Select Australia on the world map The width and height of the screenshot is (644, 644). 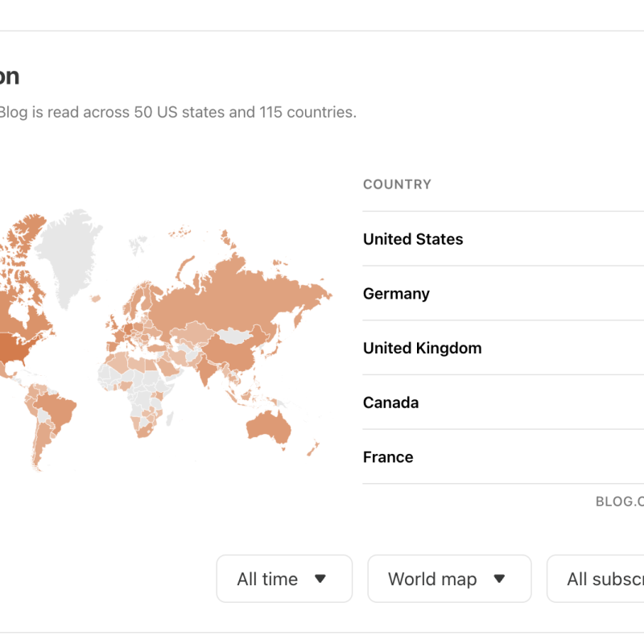click(x=267, y=426)
